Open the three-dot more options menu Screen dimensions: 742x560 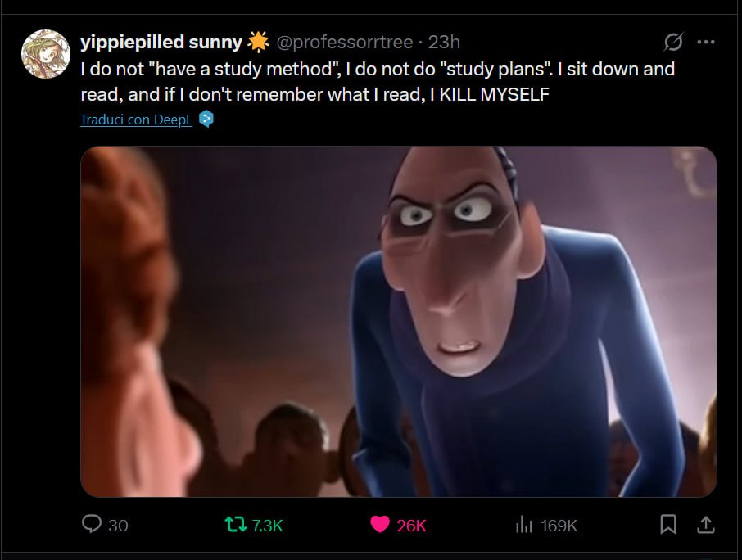(705, 42)
